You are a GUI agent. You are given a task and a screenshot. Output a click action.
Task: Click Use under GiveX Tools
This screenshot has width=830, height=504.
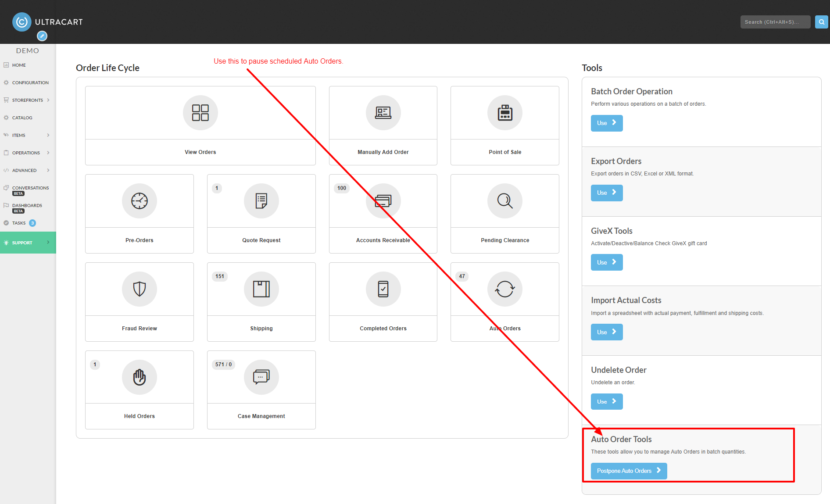tap(607, 262)
